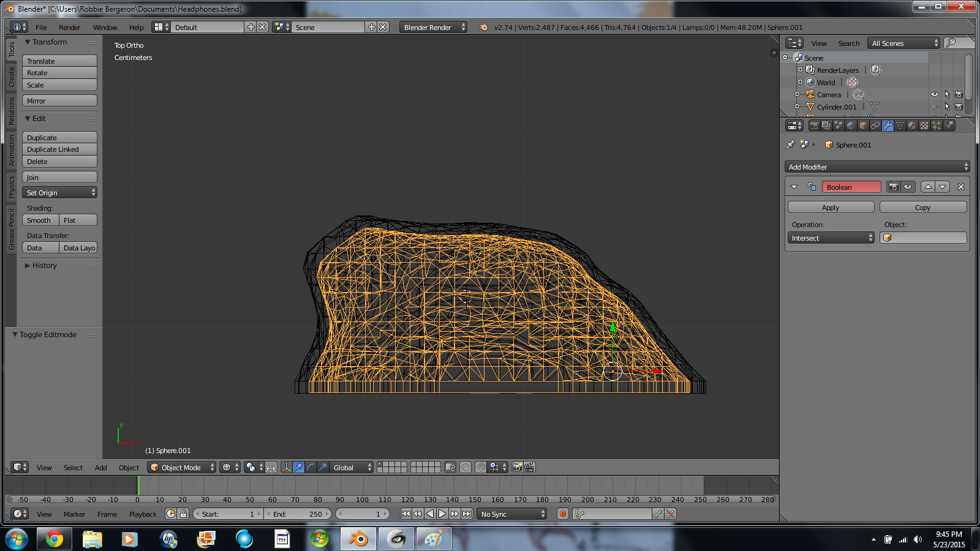Open the Window menu
Screen dimensions: 980x551
[x=105, y=28]
